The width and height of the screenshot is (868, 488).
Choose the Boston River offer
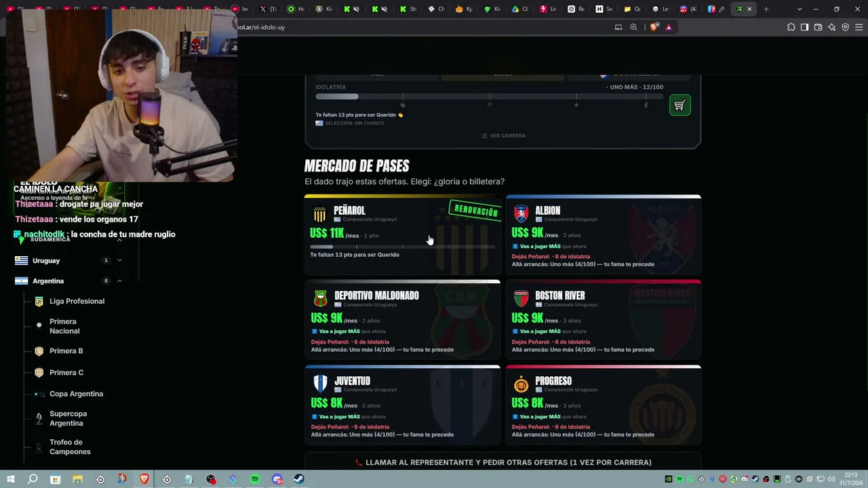coord(604,320)
